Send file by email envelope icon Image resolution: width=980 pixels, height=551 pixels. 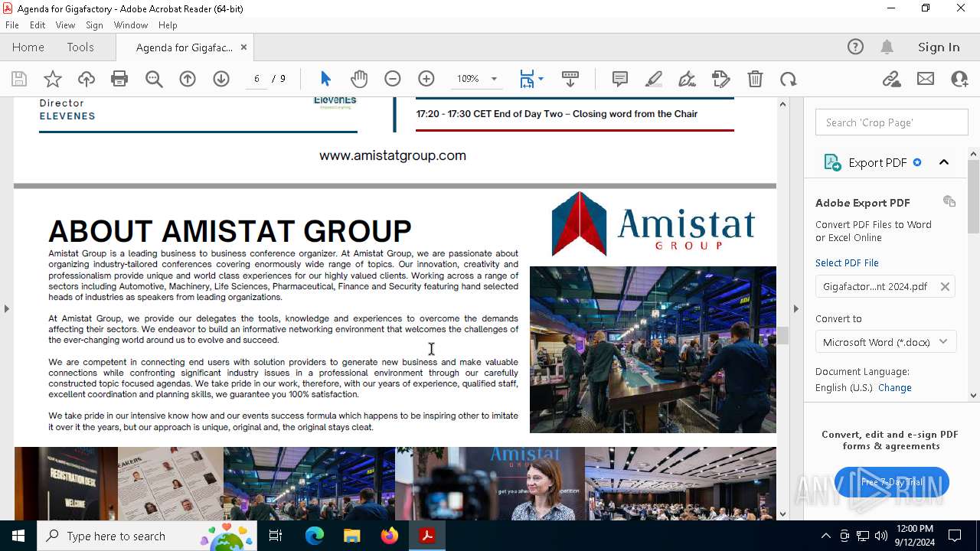(x=926, y=79)
